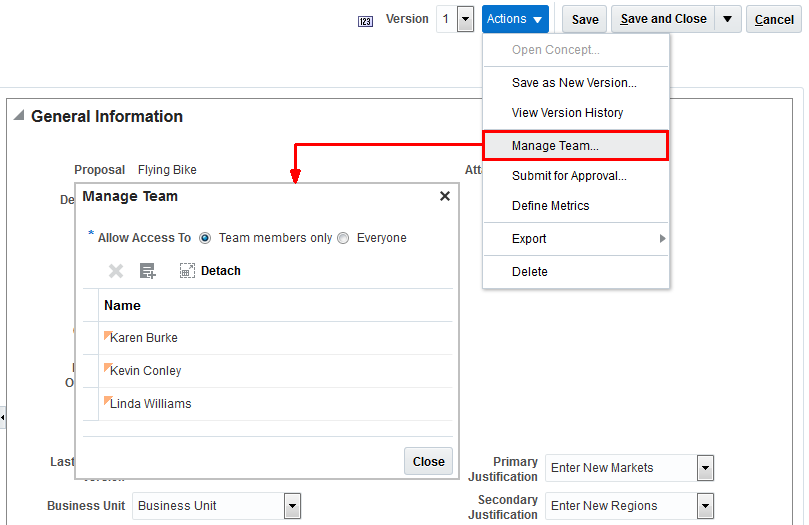Open the Version number dropdown
Image resolution: width=809 pixels, height=525 pixels.
pos(465,19)
